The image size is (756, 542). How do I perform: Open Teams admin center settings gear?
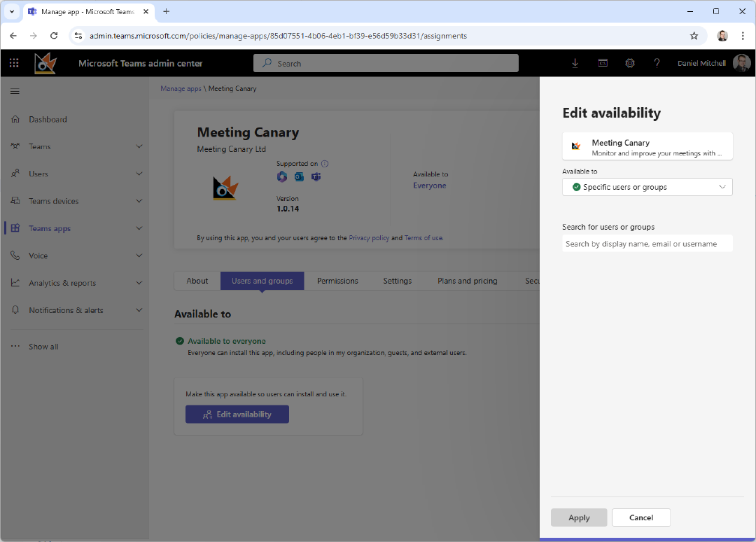(629, 62)
